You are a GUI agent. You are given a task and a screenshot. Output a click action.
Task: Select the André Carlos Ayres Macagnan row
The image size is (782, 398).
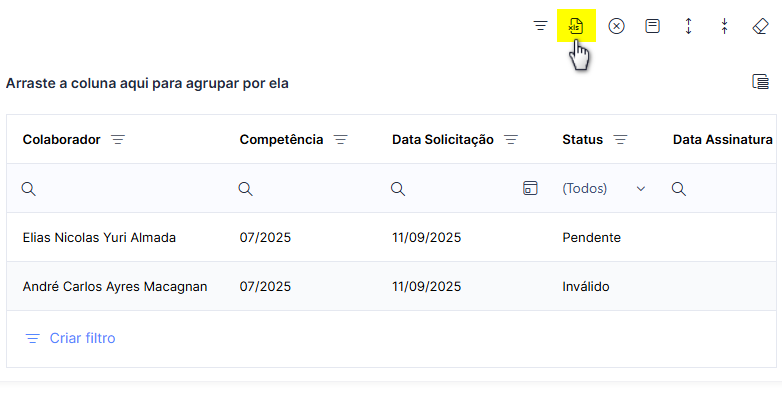391,286
